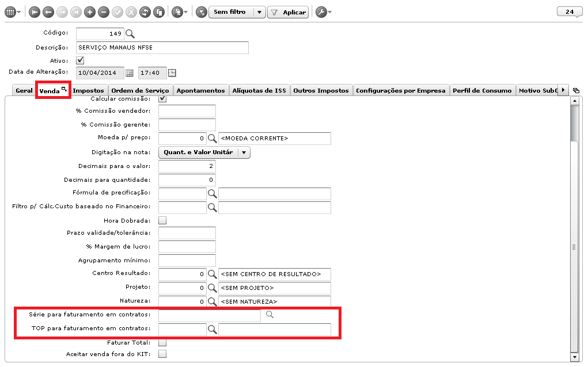Image resolution: width=588 pixels, height=367 pixels.
Task: Cancel changes with X icon
Action: click(131, 12)
